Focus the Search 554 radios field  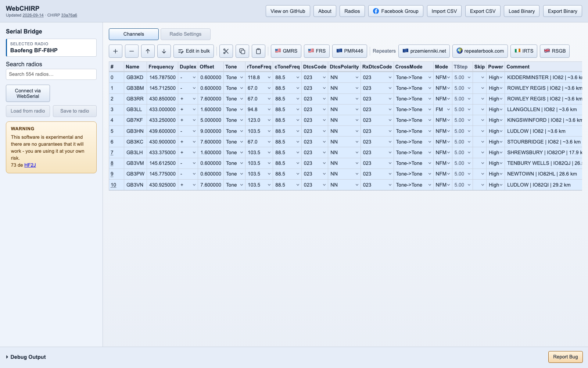pyautogui.click(x=51, y=74)
